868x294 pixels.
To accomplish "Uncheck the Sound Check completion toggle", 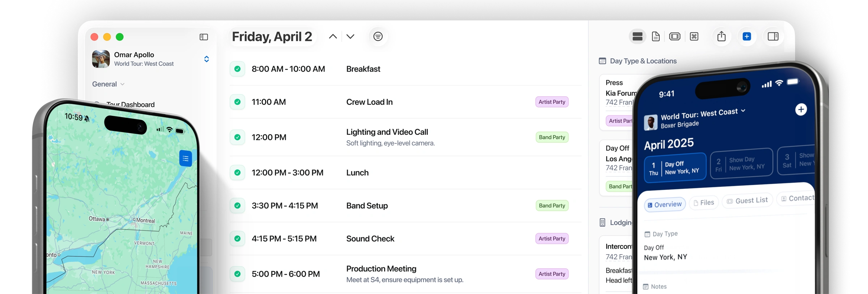I will click(x=237, y=239).
